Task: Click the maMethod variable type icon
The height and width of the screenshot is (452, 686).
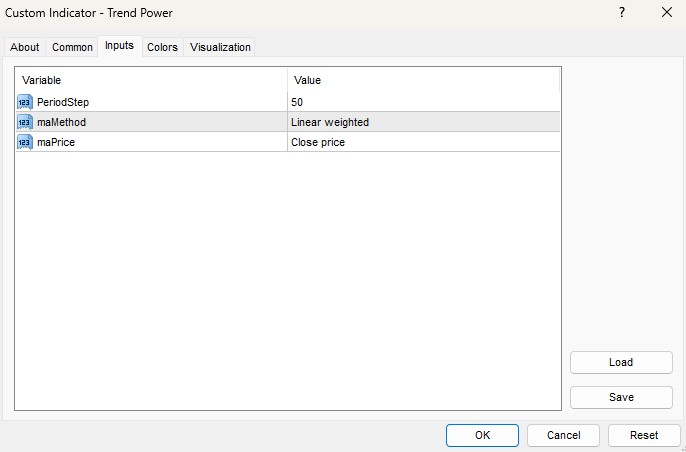Action: coord(25,122)
